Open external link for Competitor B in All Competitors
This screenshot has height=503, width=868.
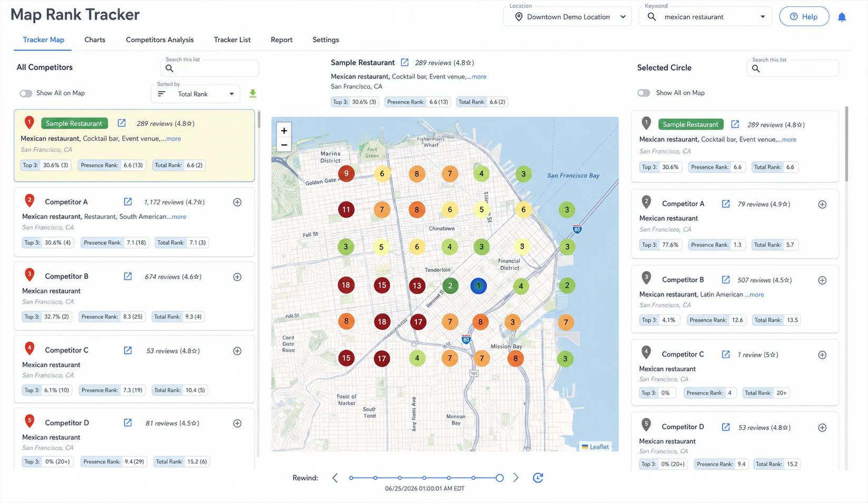[x=128, y=277]
